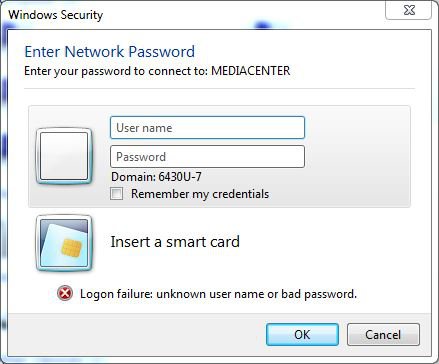The width and height of the screenshot is (439, 364).
Task: Dismiss the dialog with the Cancel button
Action: (383, 334)
